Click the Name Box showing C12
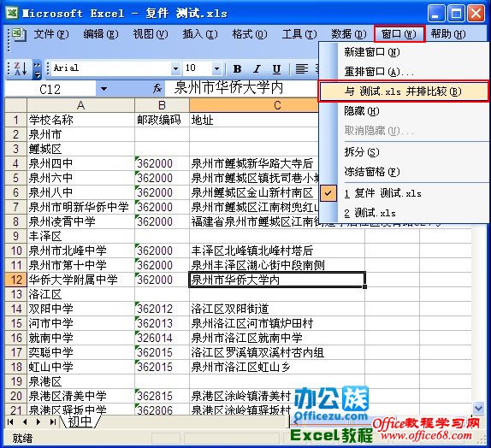 click(50, 89)
